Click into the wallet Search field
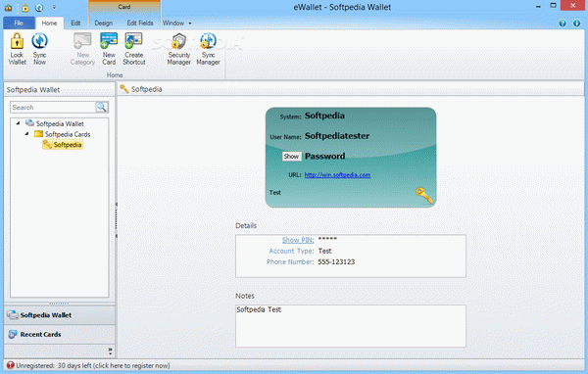 point(53,107)
